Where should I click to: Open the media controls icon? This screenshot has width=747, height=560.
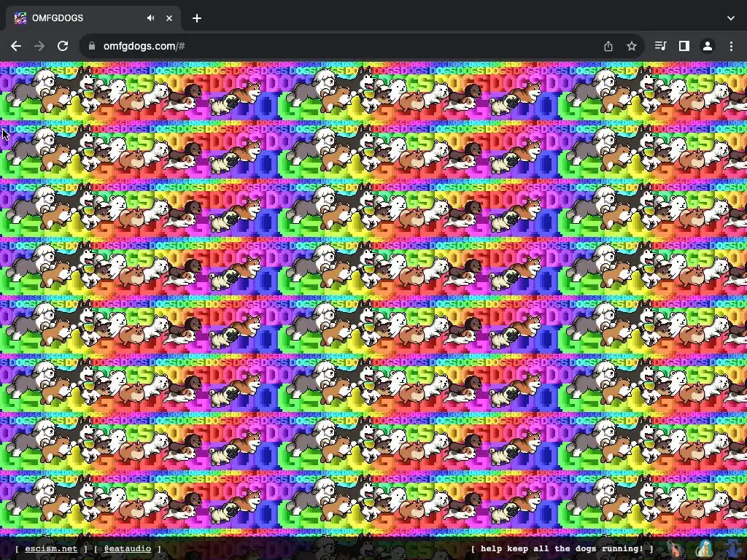660,46
